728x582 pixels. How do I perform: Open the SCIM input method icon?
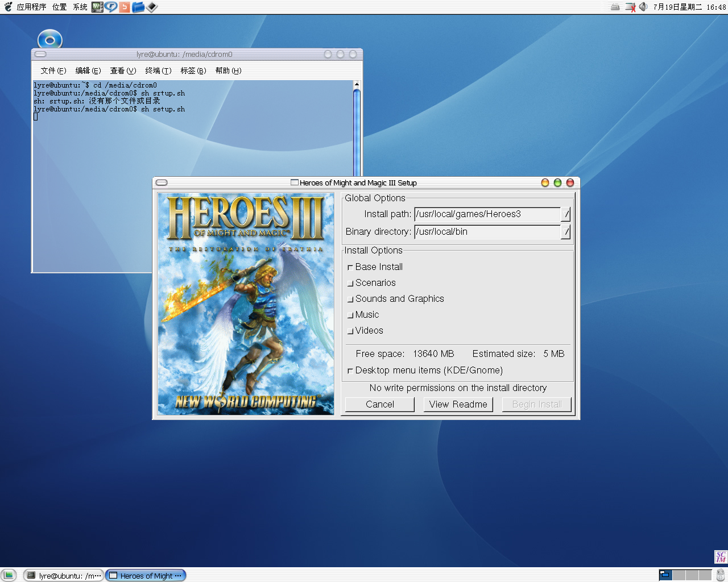721,556
